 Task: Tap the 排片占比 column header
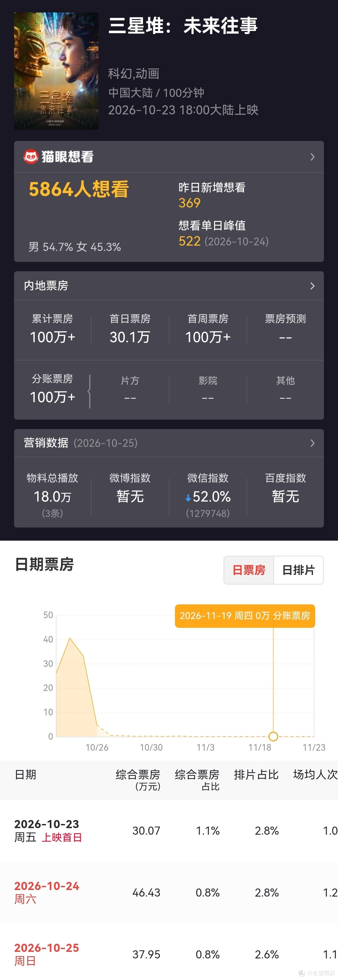256,775
